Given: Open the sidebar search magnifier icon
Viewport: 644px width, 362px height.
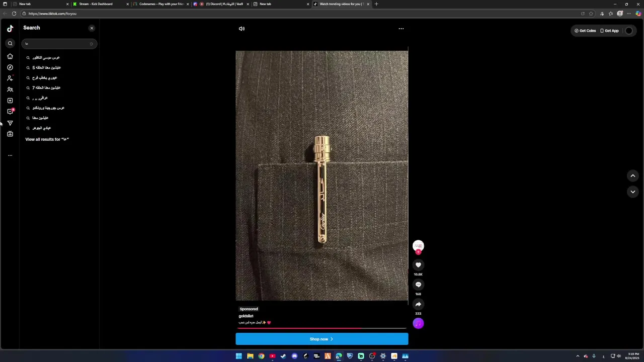Looking at the screenshot, I should tap(10, 43).
